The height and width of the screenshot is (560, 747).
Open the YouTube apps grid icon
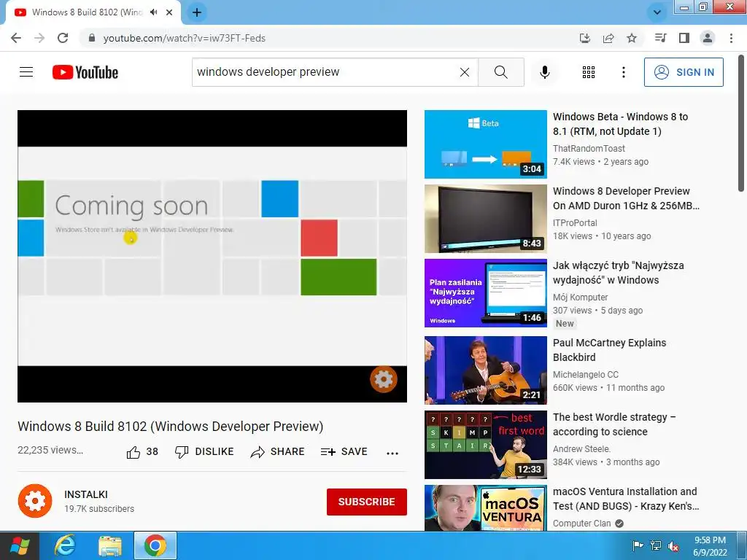(589, 72)
